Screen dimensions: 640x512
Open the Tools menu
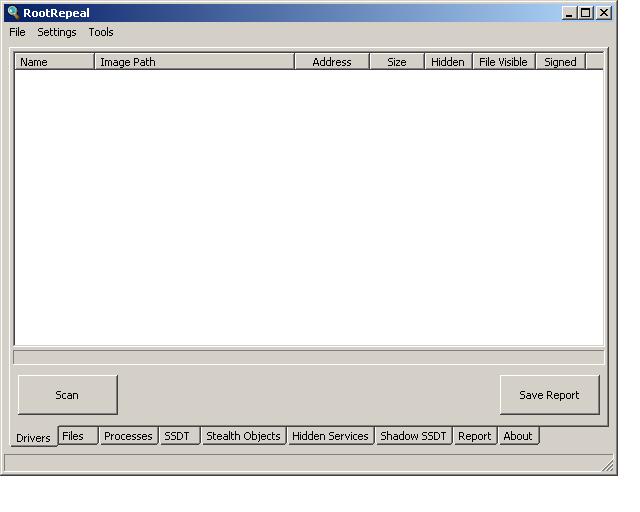[101, 32]
